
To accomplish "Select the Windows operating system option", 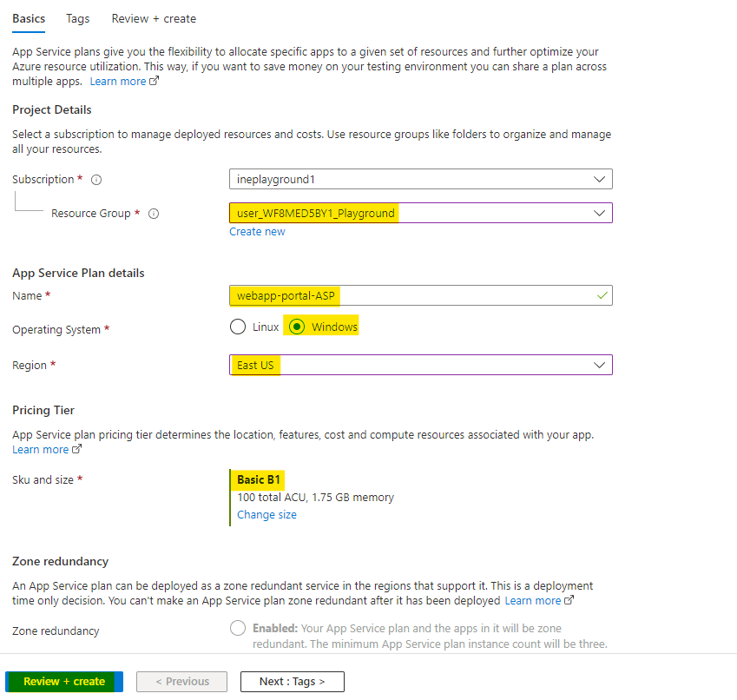I will (x=298, y=327).
